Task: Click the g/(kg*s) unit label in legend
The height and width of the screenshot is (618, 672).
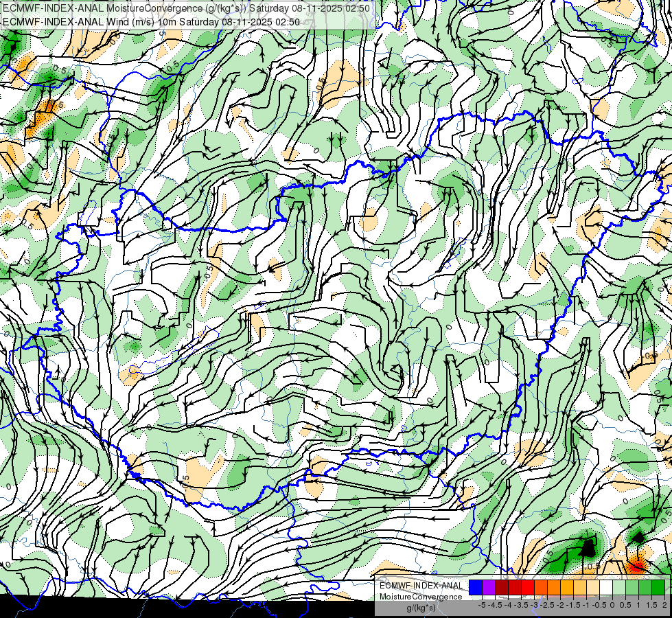Action: pyautogui.click(x=421, y=608)
